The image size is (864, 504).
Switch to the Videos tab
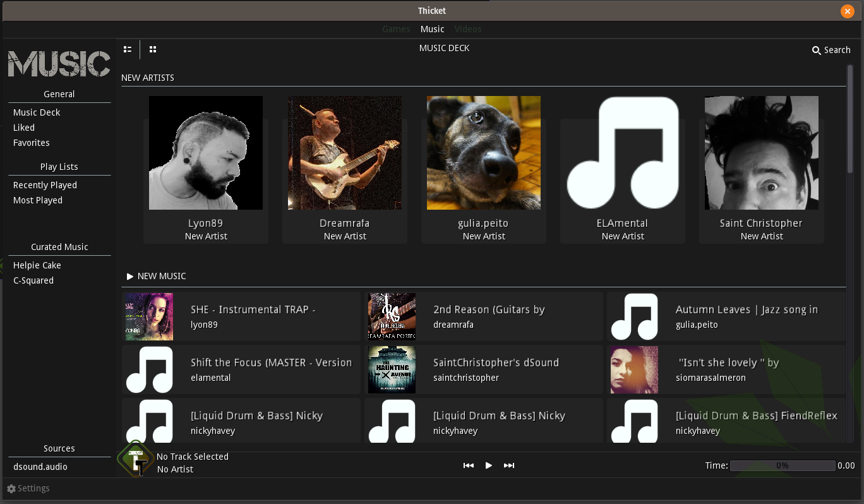(468, 29)
